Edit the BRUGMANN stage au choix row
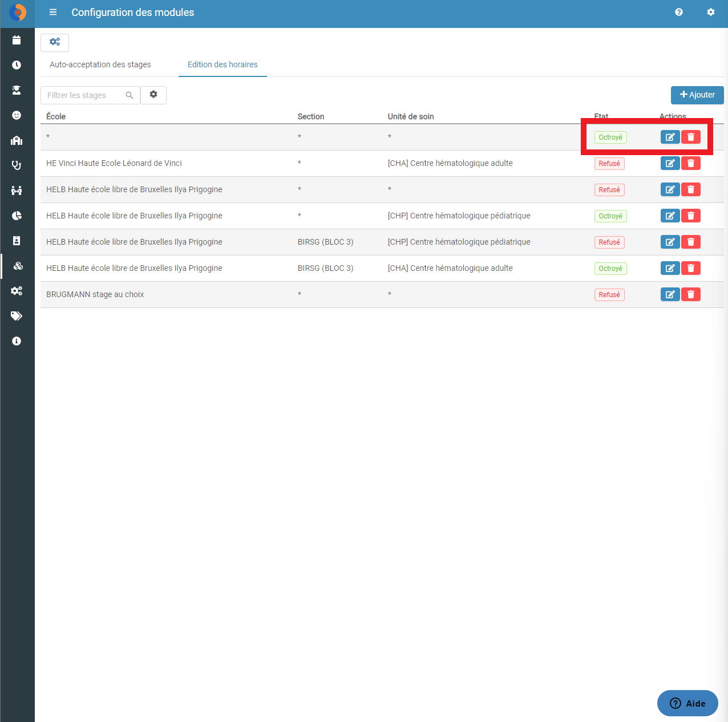728x722 pixels. 670,294
